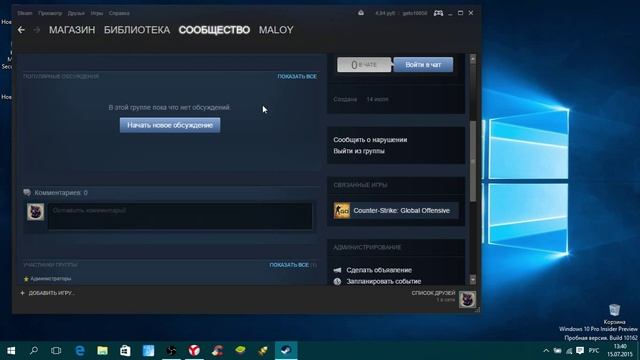Image resolution: width=640 pixels, height=360 pixels.
Task: Open the Windows Start menu
Action: (11, 351)
